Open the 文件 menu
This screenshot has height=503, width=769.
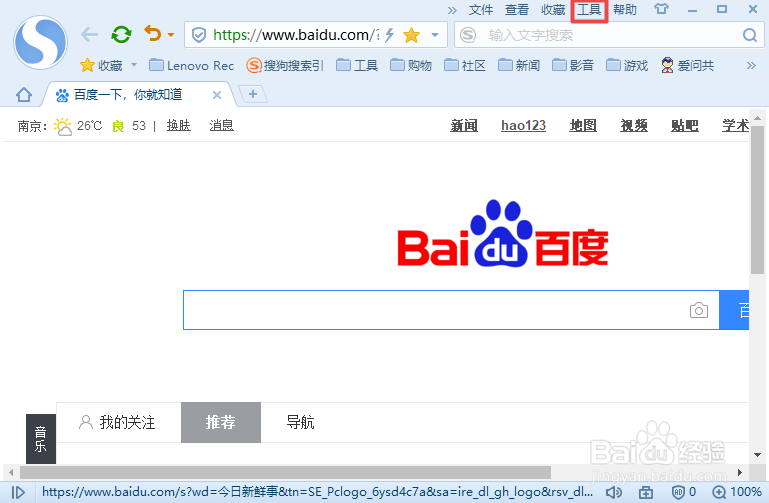(481, 10)
